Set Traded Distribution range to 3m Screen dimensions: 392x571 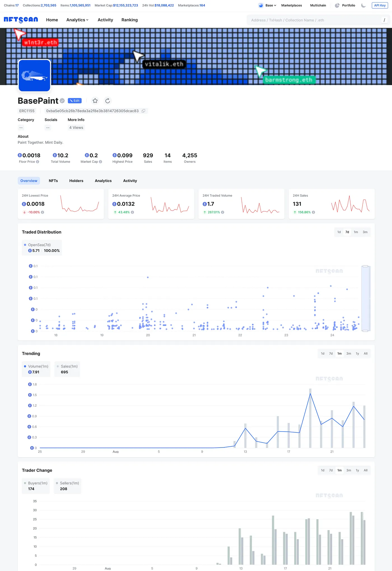[x=365, y=232]
